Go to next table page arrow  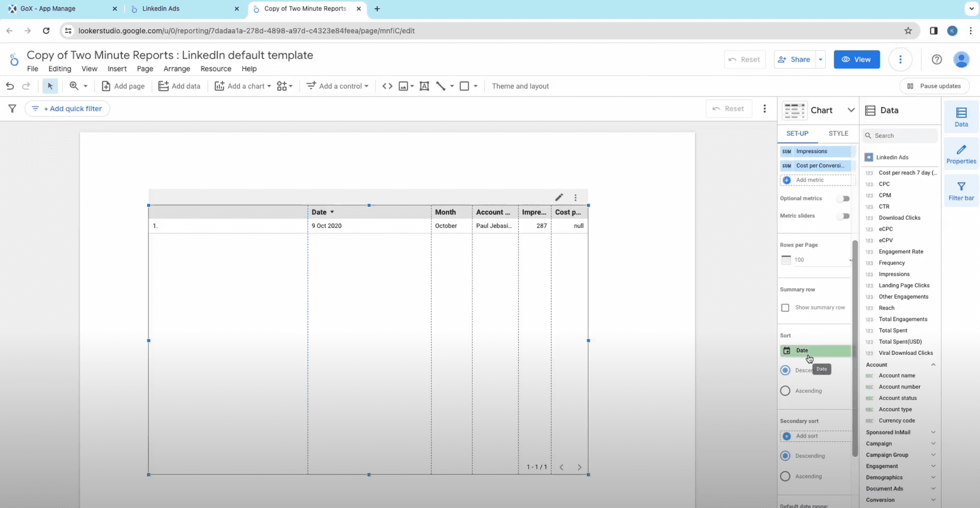point(579,467)
